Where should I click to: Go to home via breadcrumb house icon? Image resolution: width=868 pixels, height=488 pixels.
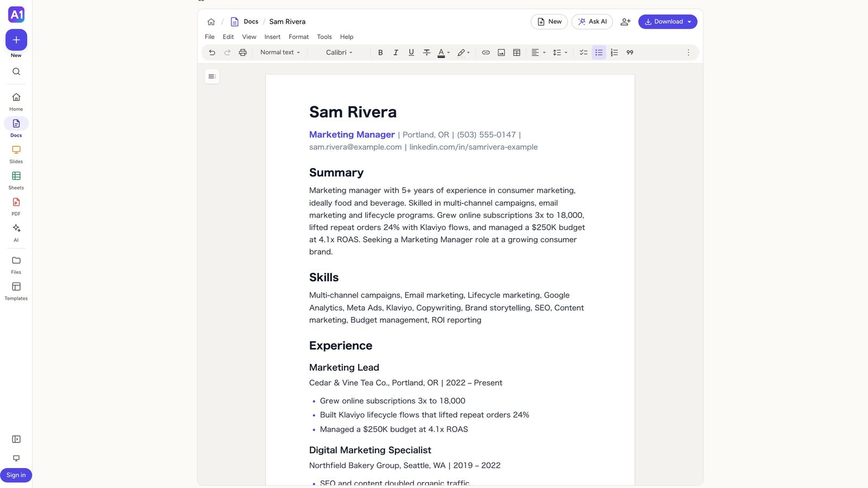(211, 22)
